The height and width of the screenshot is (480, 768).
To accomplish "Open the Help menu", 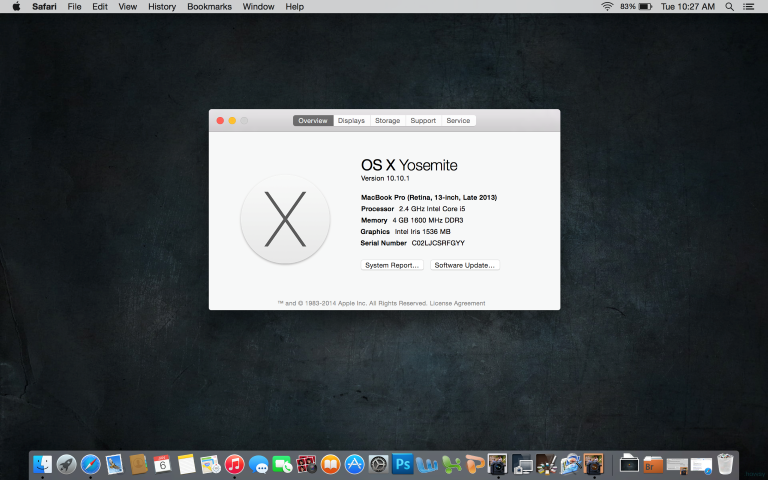I will [294, 6].
